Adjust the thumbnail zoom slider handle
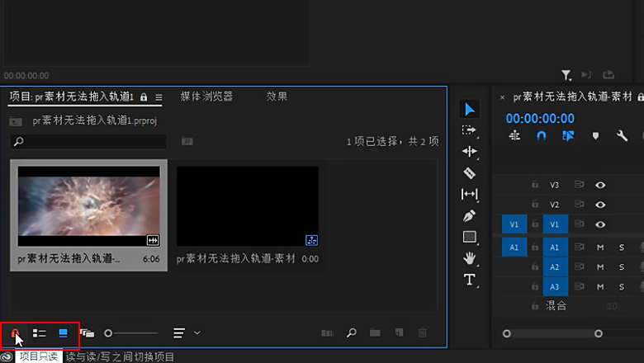The width and height of the screenshot is (644, 363). pos(108,333)
